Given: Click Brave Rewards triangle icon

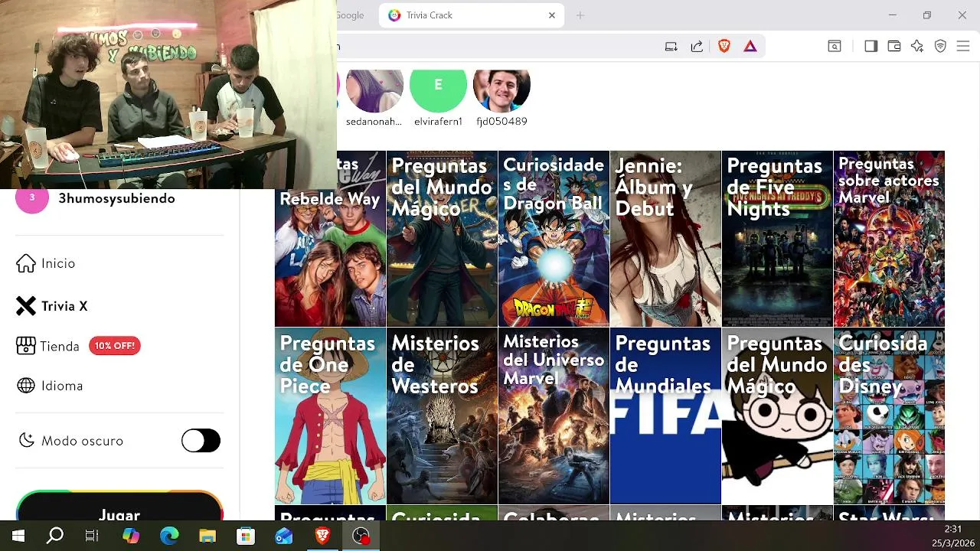Looking at the screenshot, I should (750, 47).
